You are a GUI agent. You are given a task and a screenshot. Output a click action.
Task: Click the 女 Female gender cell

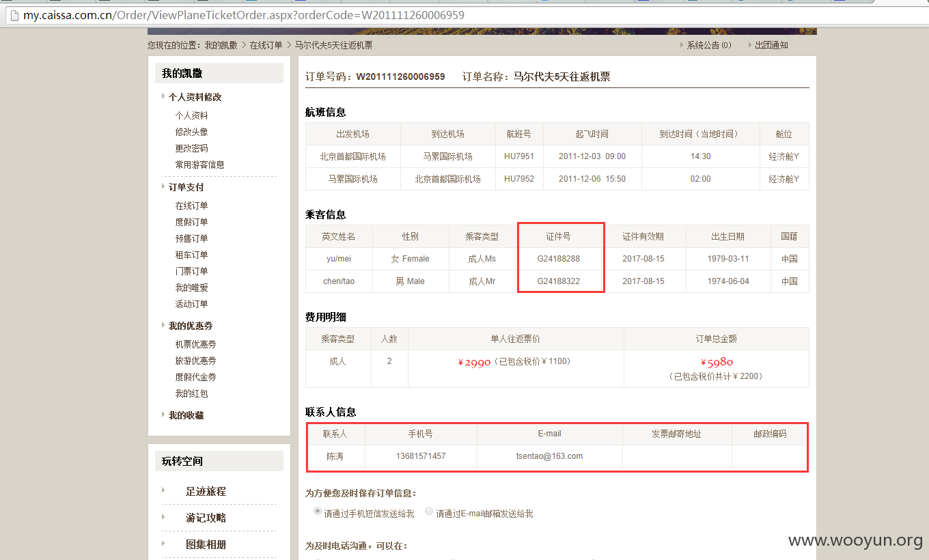click(411, 259)
